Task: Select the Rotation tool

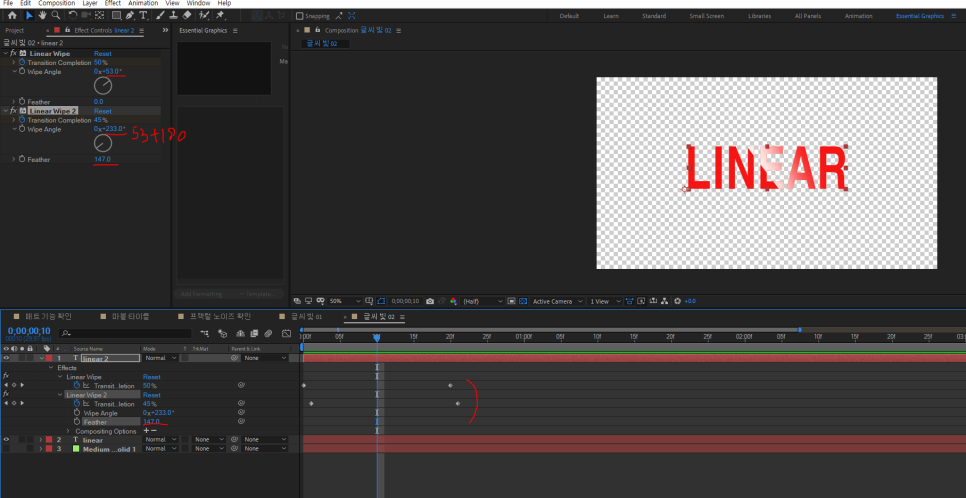Action: [73, 15]
